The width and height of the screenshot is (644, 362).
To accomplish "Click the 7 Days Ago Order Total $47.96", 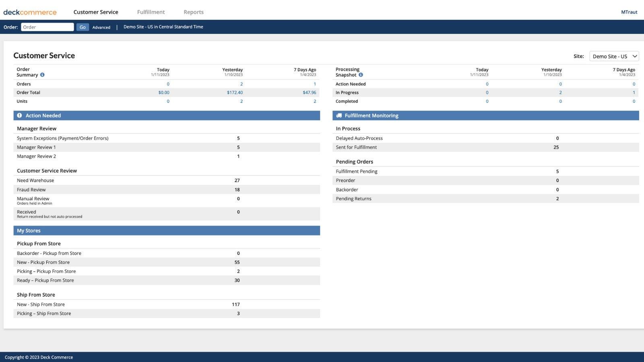I will (x=309, y=93).
